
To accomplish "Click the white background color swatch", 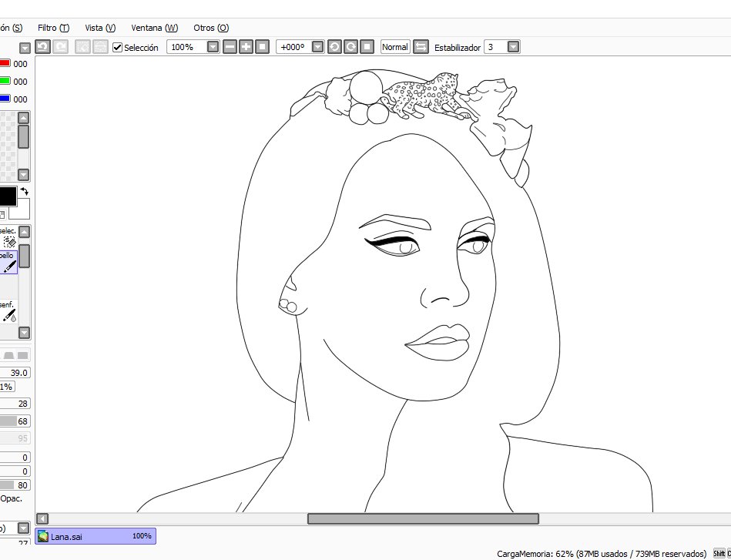I will pyautogui.click(x=19, y=209).
